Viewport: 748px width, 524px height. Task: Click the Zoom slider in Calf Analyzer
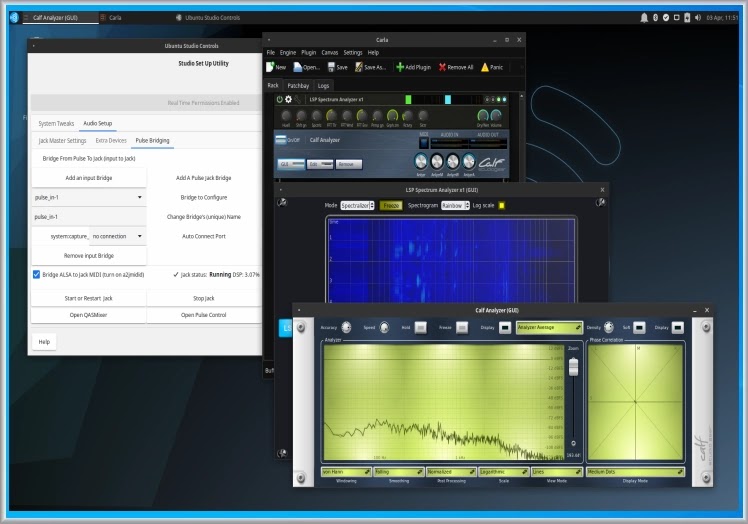(x=573, y=367)
